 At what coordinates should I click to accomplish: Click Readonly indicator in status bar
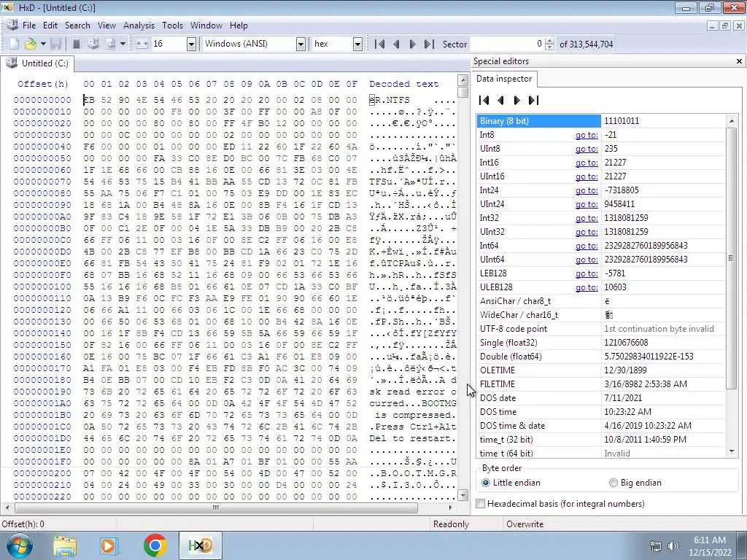(x=451, y=524)
